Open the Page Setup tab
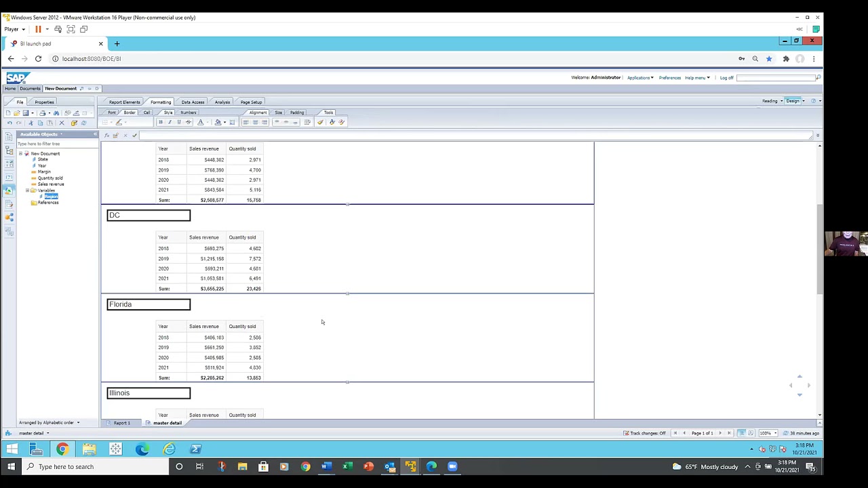The image size is (868, 488). click(251, 102)
